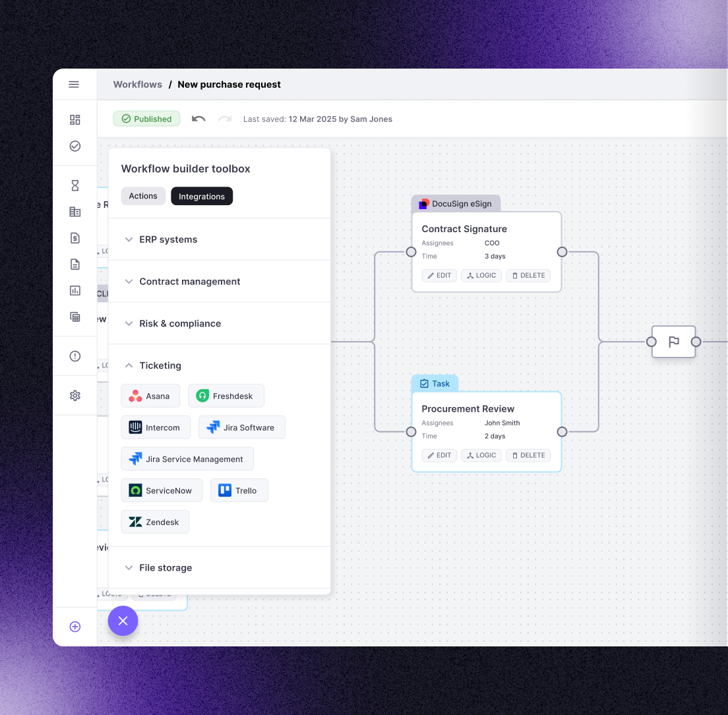Click the Published status badge

coord(146,119)
